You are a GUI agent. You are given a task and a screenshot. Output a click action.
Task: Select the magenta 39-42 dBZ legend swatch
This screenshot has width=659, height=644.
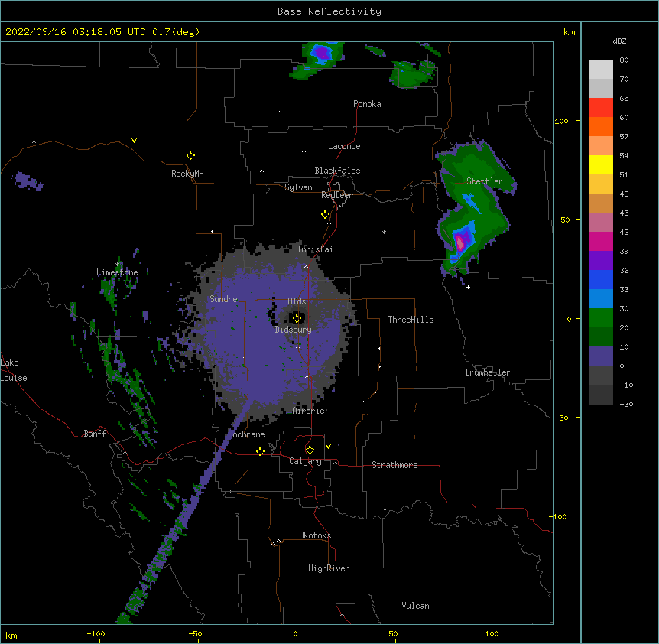(601, 241)
